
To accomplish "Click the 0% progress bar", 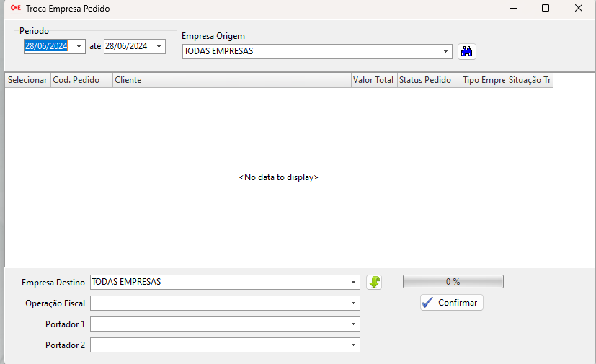I will [x=453, y=282].
